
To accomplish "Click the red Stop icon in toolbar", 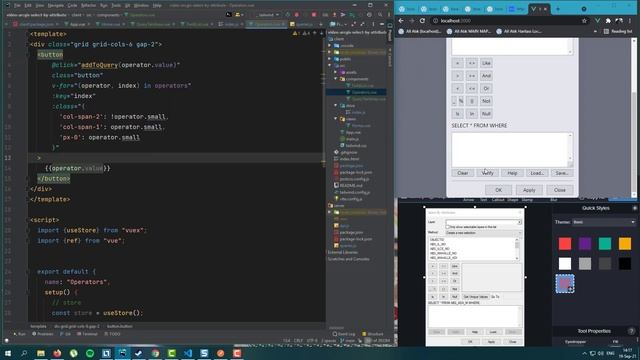I will pos(313,15).
